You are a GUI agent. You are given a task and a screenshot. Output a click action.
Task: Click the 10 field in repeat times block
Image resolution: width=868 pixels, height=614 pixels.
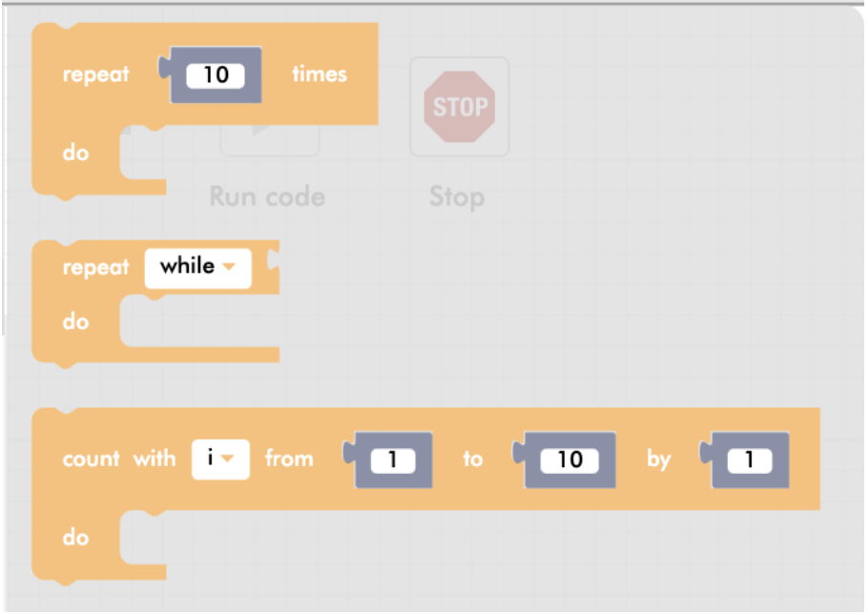(217, 74)
